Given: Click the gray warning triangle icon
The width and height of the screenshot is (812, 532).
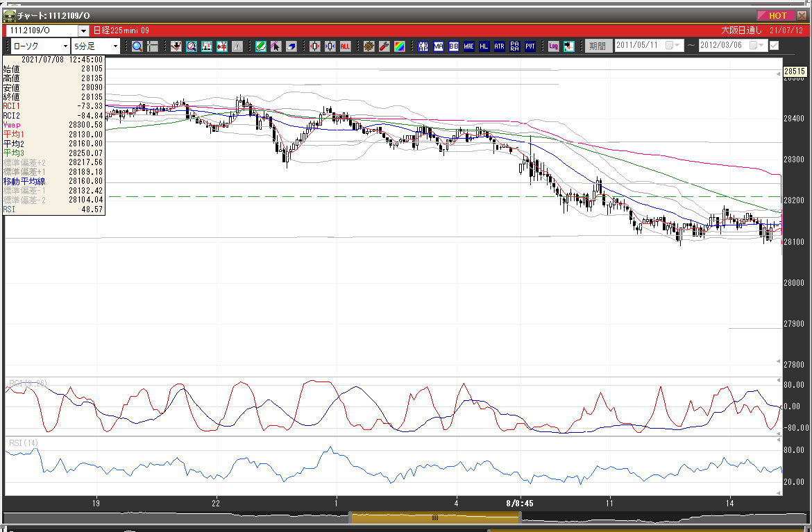Looking at the screenshot, I should pyautogui.click(x=237, y=46).
